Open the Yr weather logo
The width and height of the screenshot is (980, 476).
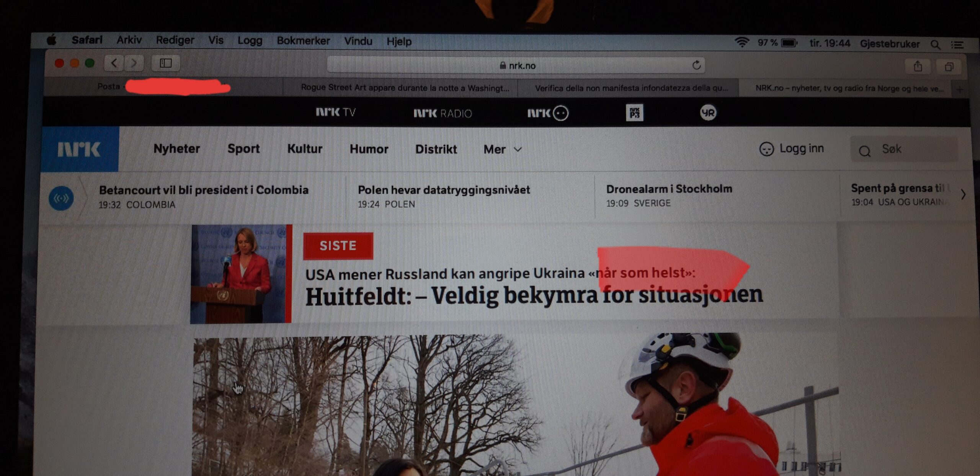point(708,113)
